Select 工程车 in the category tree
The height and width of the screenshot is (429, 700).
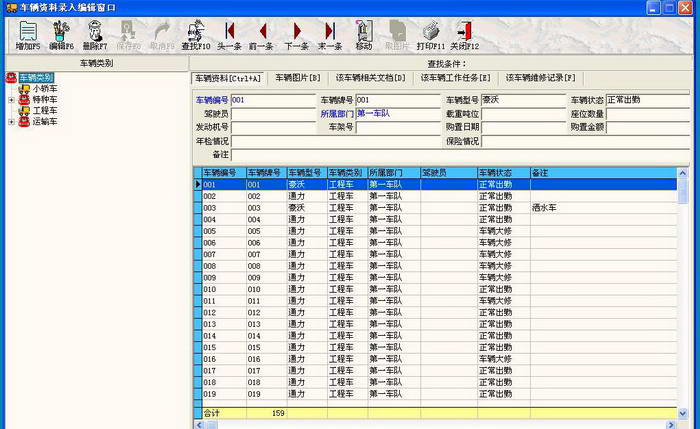pos(45,110)
